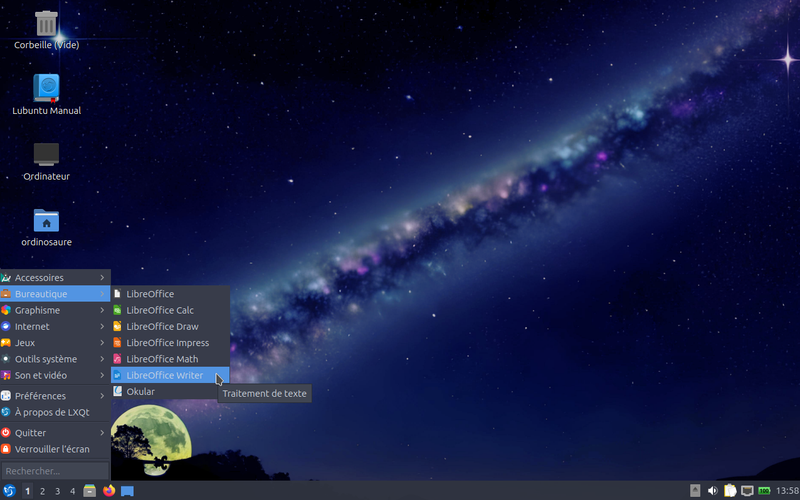Open the ordinosaure home folder icon
Image resolution: width=800 pixels, height=500 pixels.
46,220
